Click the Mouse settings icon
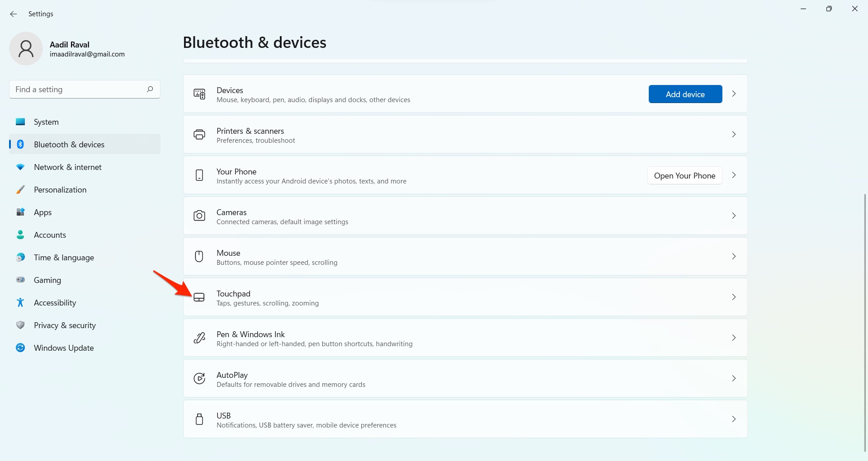This screenshot has height=461, width=868. [199, 257]
